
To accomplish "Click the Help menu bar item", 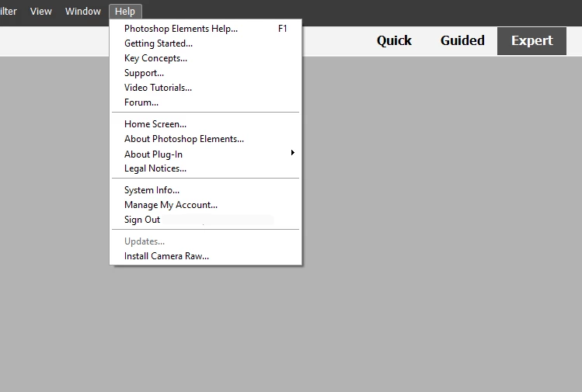I will point(125,12).
